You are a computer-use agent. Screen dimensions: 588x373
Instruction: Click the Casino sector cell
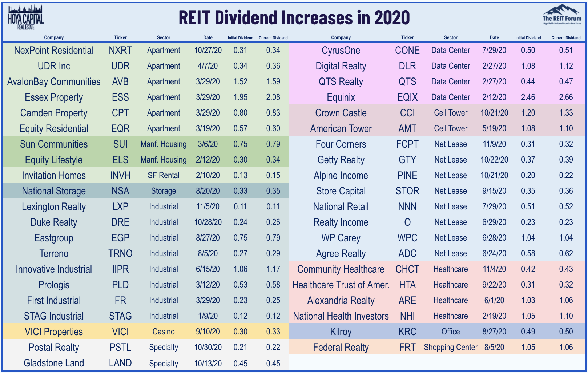(164, 332)
